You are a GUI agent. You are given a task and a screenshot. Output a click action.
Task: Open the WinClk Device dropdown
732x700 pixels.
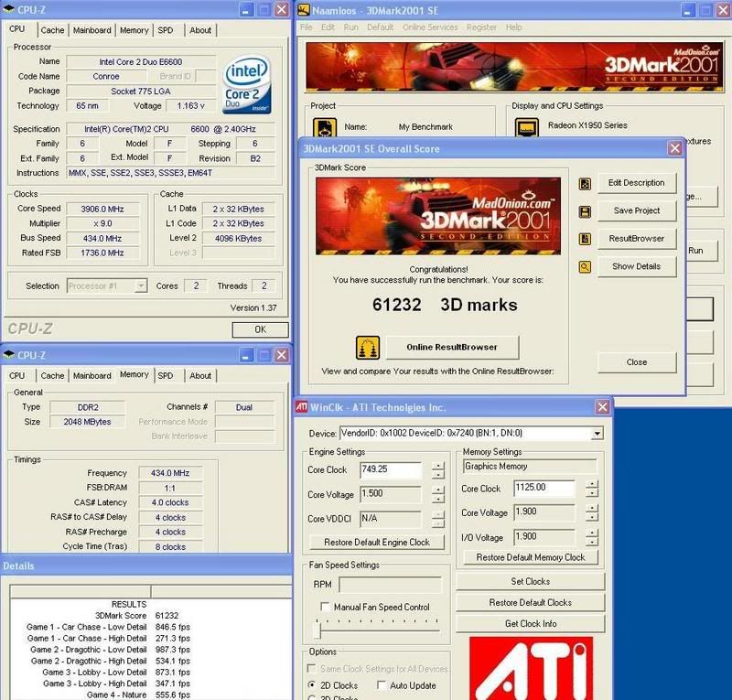[x=597, y=434]
